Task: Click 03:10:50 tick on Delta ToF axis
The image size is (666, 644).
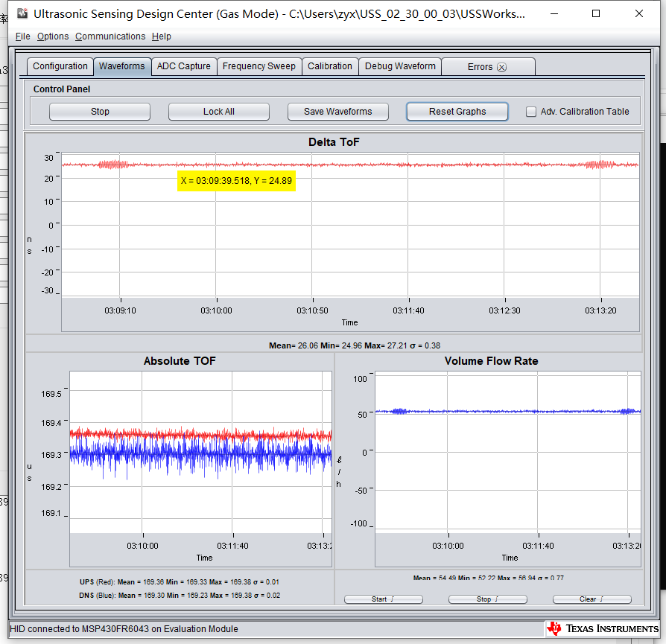Action: (x=313, y=310)
